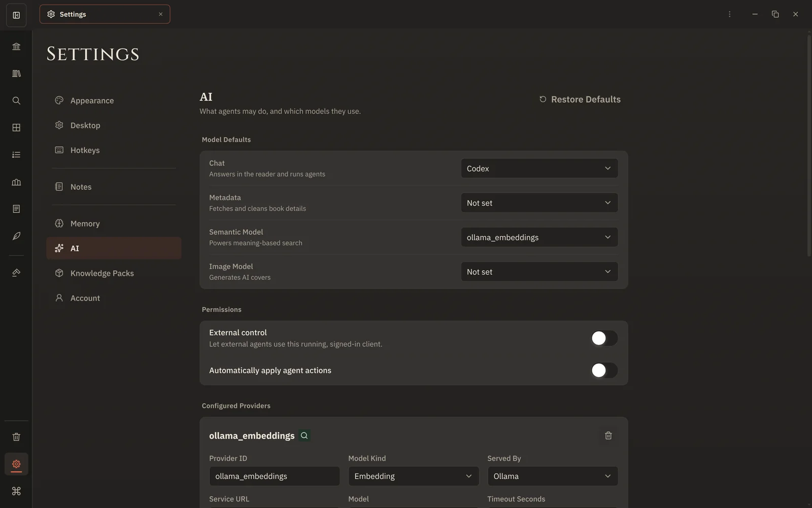This screenshot has width=812, height=508.
Task: Select the Settings tab in the title bar
Action: coord(105,14)
